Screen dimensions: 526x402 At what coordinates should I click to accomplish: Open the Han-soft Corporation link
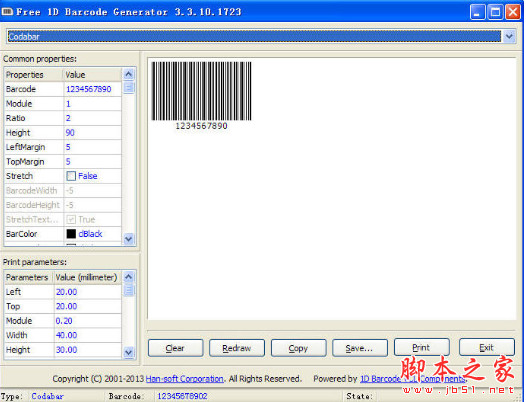(185, 379)
